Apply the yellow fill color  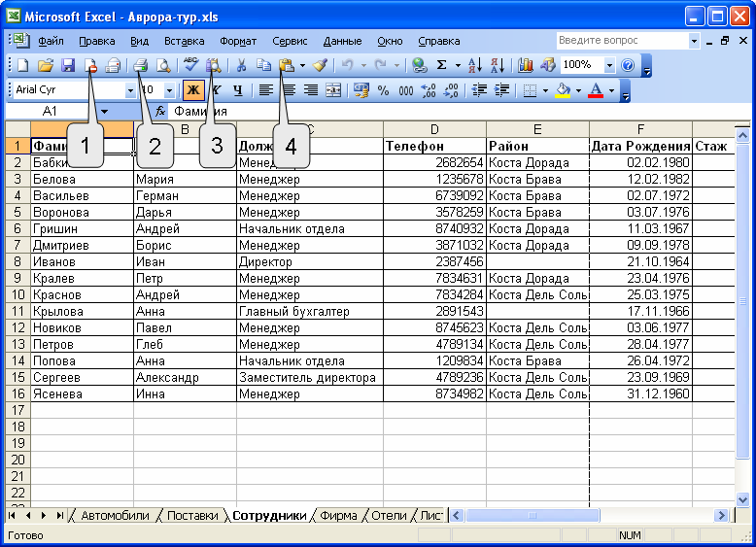pos(563,90)
